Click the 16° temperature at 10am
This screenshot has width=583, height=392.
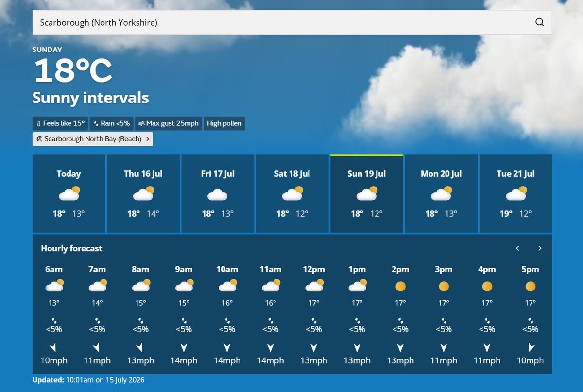coord(227,303)
